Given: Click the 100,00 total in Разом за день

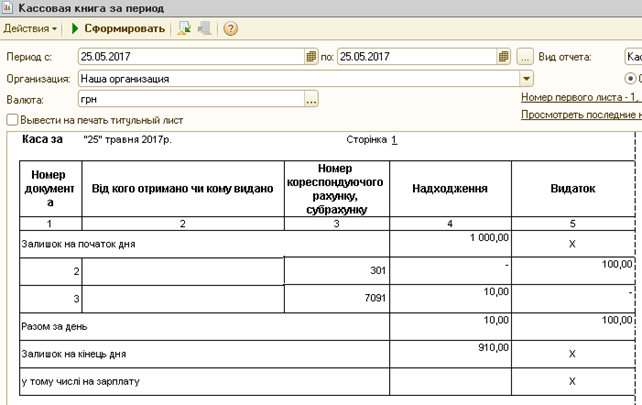Looking at the screenshot, I should click(x=572, y=326).
